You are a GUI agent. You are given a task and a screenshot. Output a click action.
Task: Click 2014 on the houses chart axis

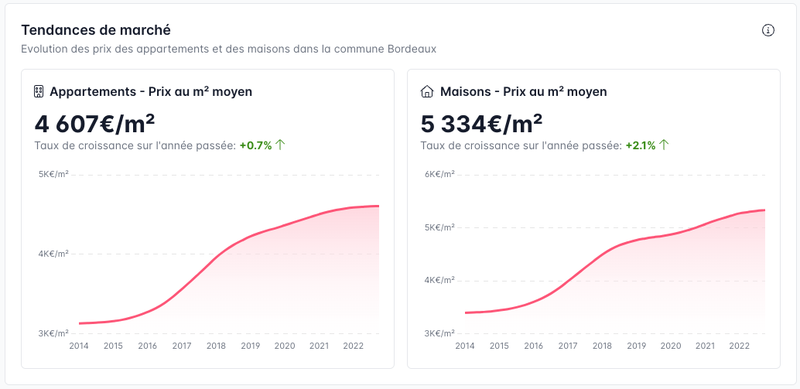point(465,346)
